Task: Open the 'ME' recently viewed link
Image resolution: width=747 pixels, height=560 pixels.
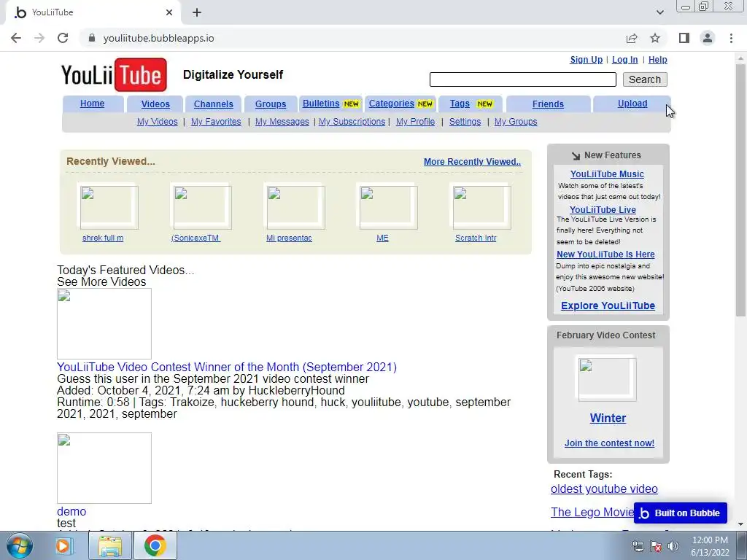Action: 382,238
